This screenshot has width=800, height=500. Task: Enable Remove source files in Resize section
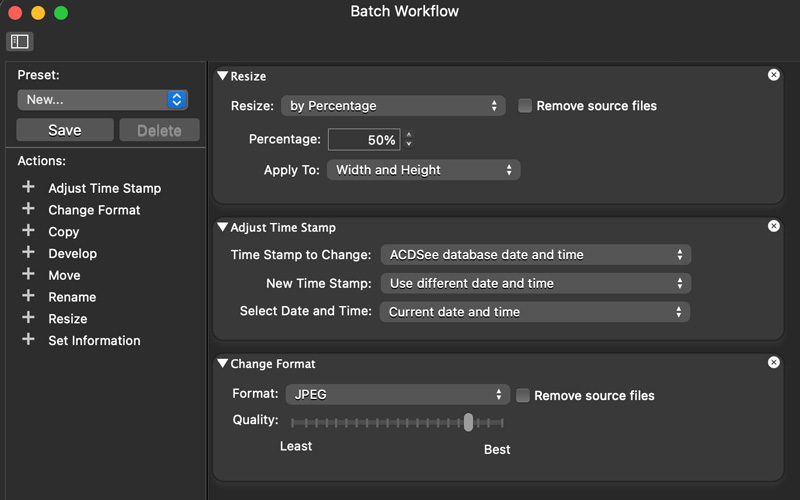[525, 106]
